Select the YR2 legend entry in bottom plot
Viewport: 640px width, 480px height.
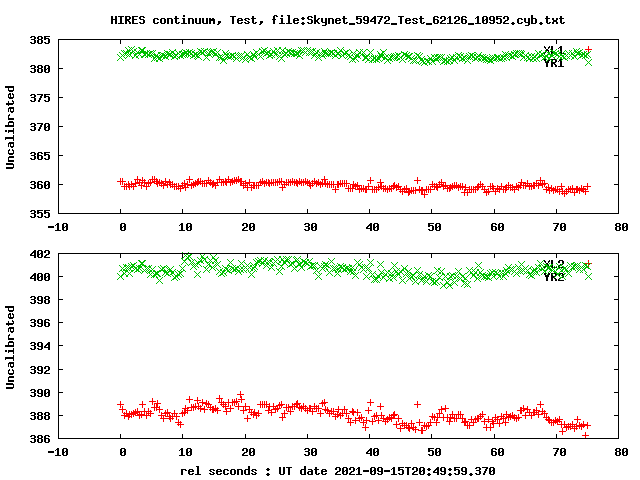point(553,277)
